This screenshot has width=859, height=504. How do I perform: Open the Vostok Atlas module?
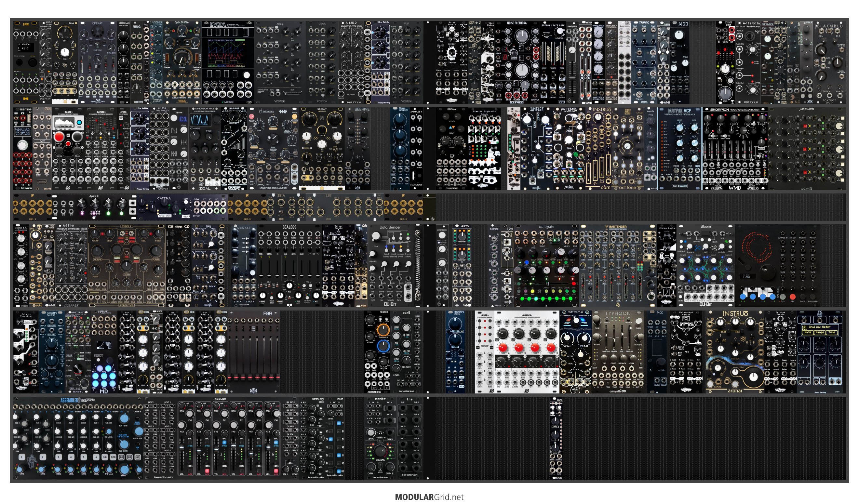tap(279, 62)
